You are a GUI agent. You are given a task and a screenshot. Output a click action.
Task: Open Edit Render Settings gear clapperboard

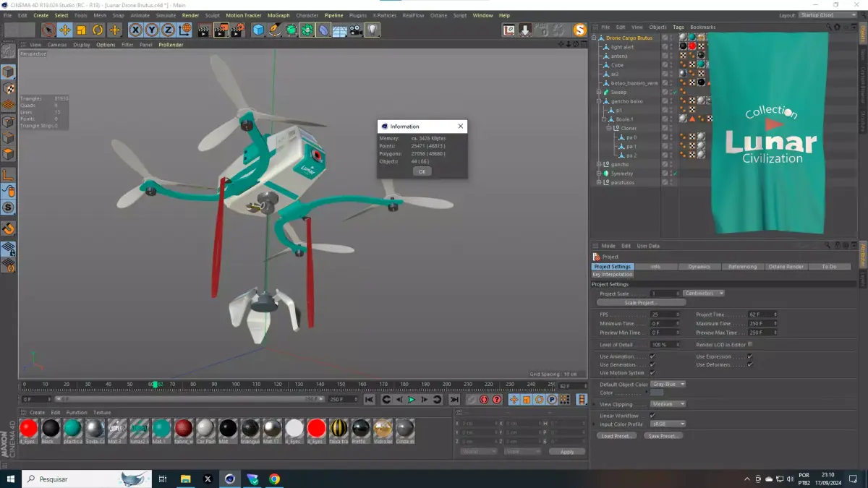237,30
